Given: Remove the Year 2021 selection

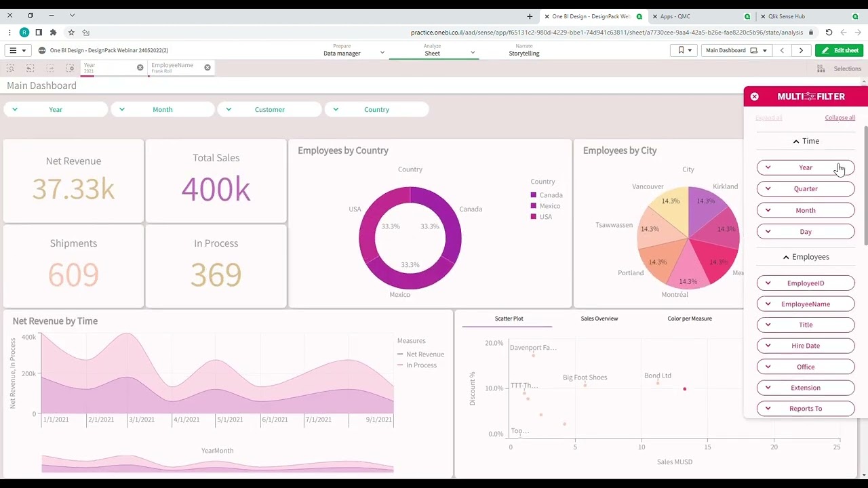Looking at the screenshot, I should [x=140, y=67].
